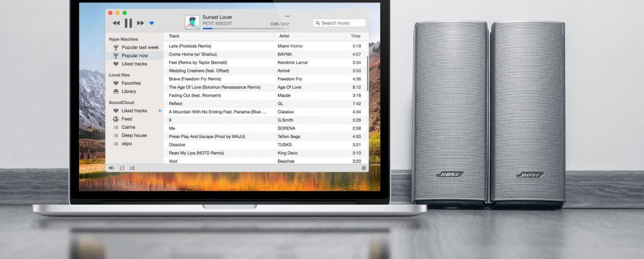Open the three-dot more options menu

click(x=287, y=16)
